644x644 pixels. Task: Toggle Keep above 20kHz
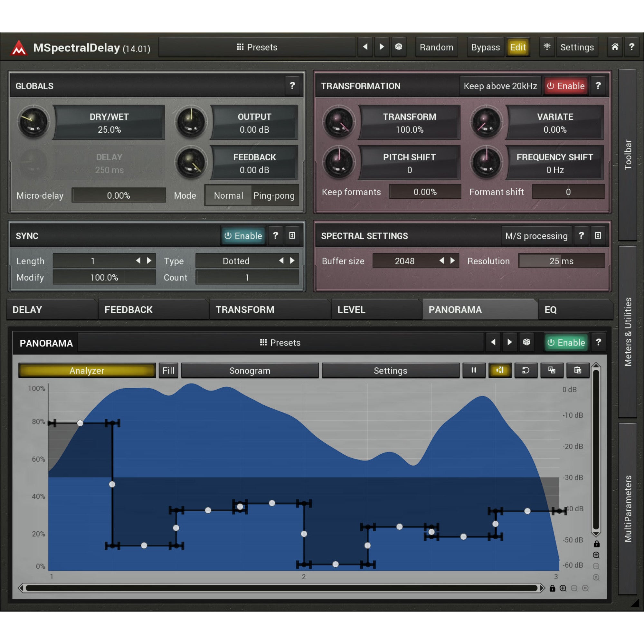tap(500, 86)
